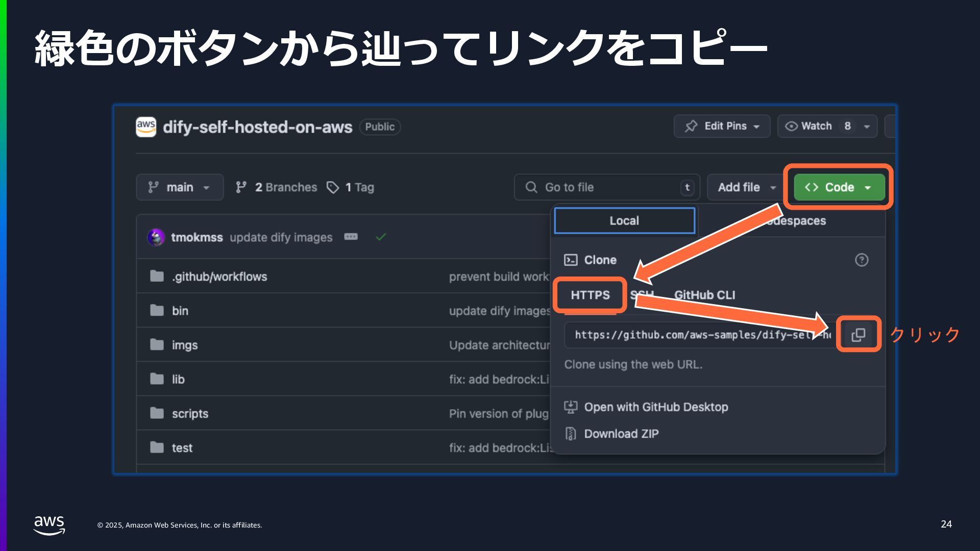Click Open with GitHub Desktop
The image size is (980, 551).
[x=656, y=407]
